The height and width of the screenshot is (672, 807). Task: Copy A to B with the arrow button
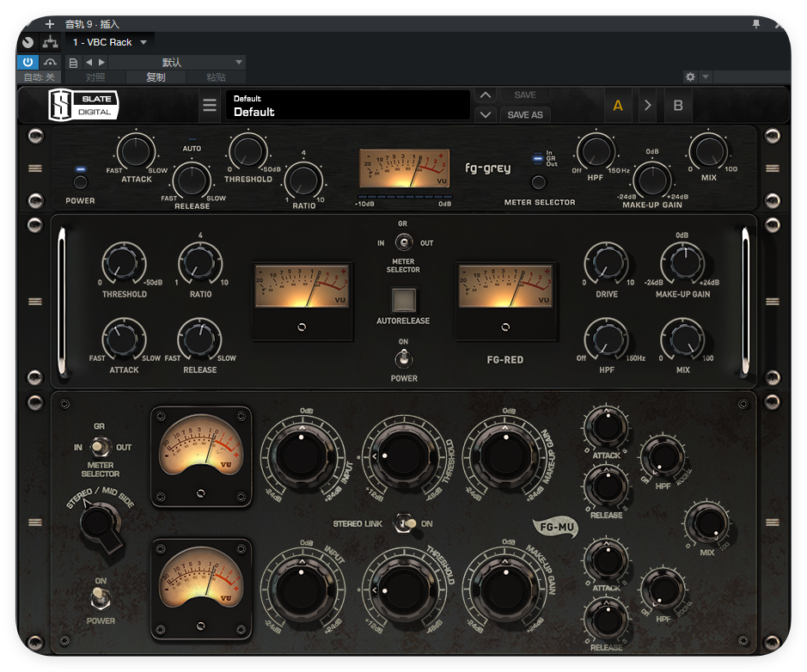(x=648, y=106)
